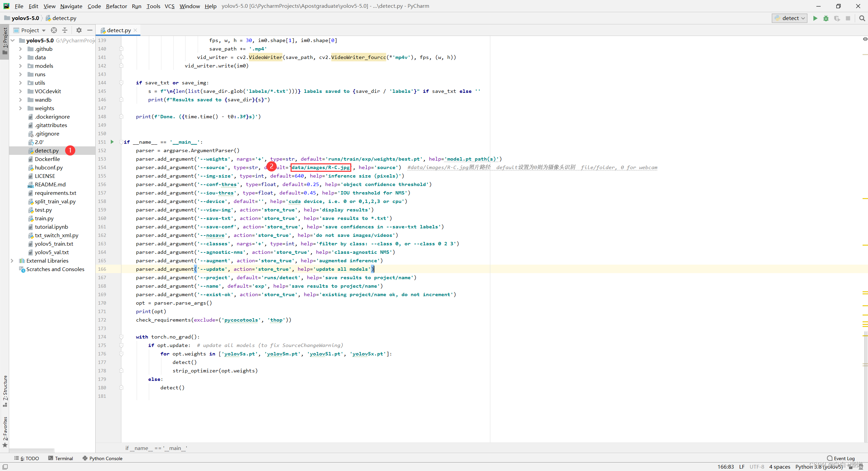Screen dimensions: 868x471
Task: Toggle the tool window bars button in bottom-left corner
Action: click(5, 467)
